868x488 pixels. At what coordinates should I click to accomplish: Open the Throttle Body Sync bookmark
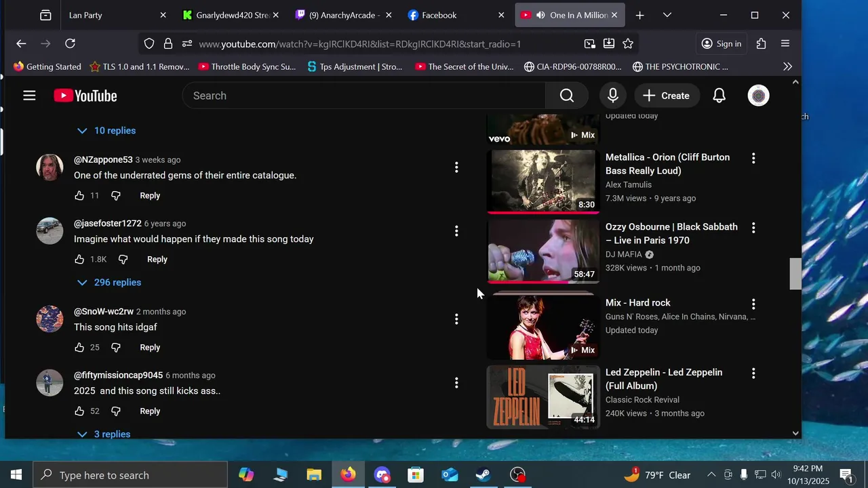[x=247, y=66]
